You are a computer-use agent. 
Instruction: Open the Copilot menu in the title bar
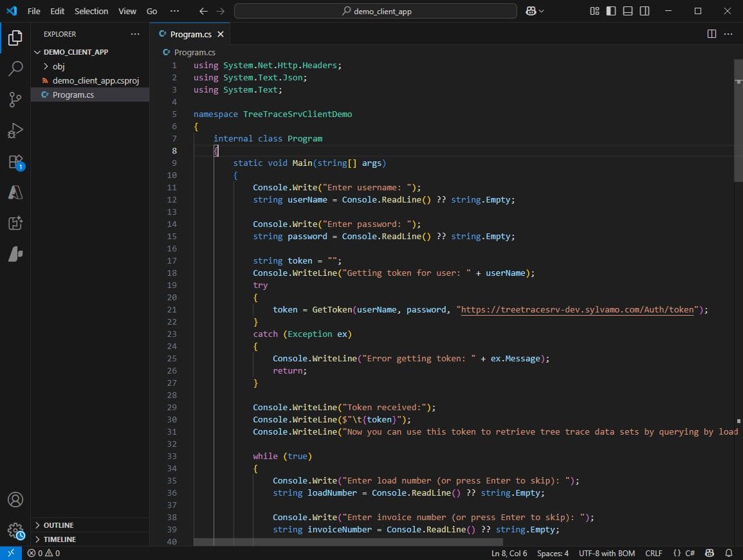(534, 11)
